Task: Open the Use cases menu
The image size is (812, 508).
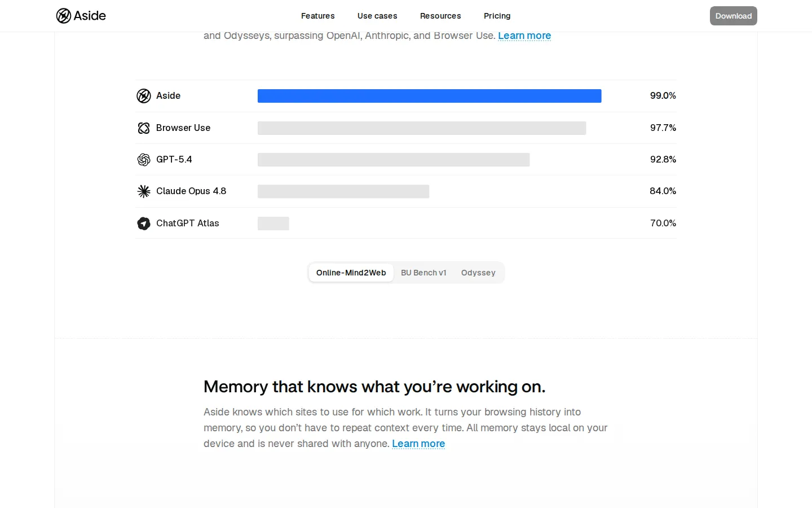Action: (x=377, y=16)
